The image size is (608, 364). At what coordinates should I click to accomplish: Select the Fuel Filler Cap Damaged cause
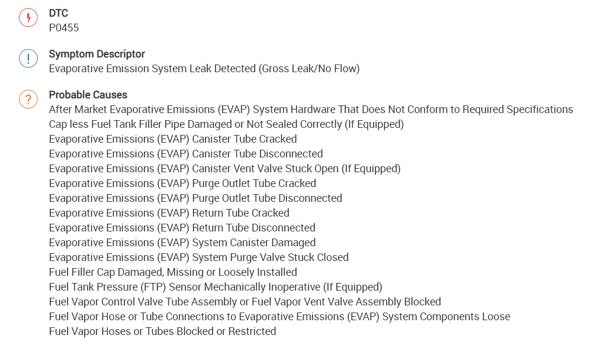pyautogui.click(x=173, y=272)
